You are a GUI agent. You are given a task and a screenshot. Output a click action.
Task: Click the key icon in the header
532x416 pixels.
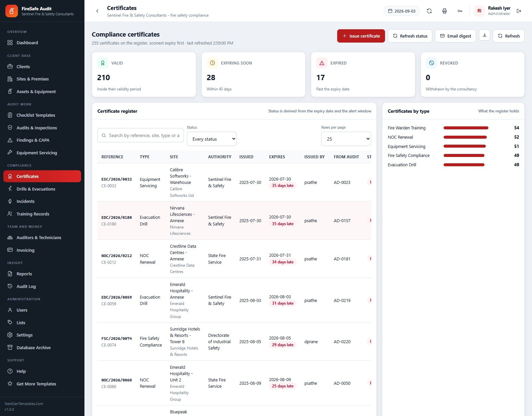[x=460, y=11]
